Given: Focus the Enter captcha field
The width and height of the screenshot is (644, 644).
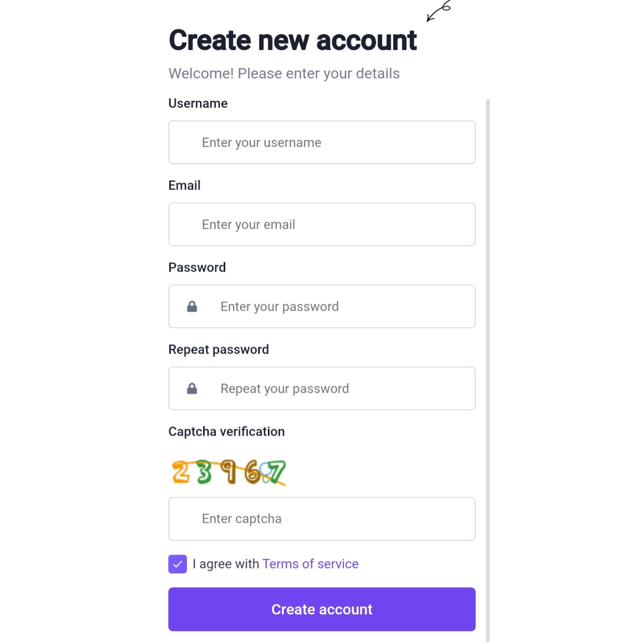Looking at the screenshot, I should click(322, 519).
